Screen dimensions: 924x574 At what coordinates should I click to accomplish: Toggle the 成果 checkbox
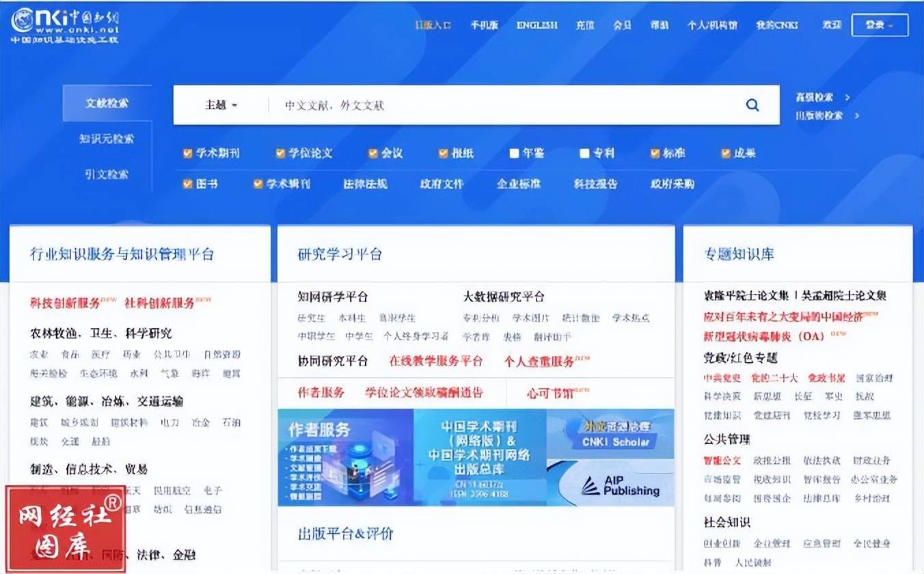tap(726, 153)
